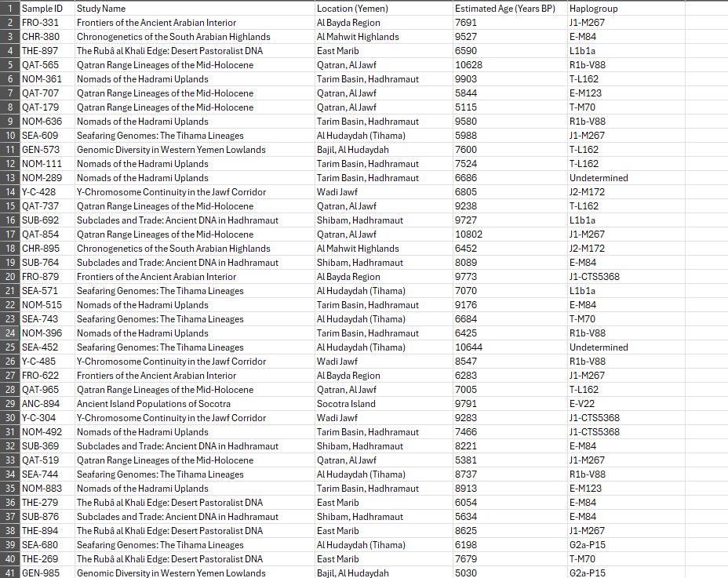
Task: Click age value 5030 in last row
Action: 510,573
